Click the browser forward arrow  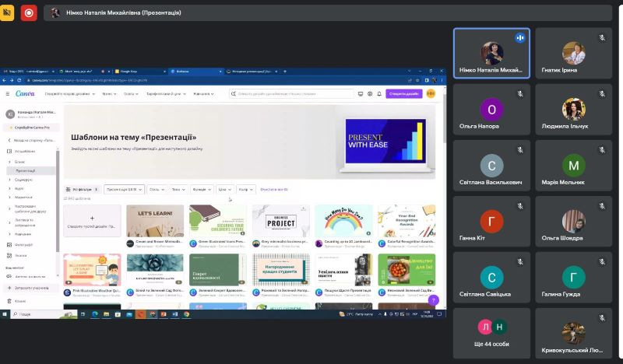coord(12,80)
